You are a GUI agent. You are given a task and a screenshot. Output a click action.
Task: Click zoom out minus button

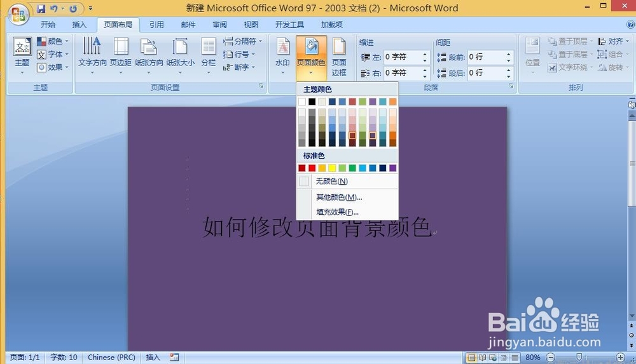[x=550, y=358]
